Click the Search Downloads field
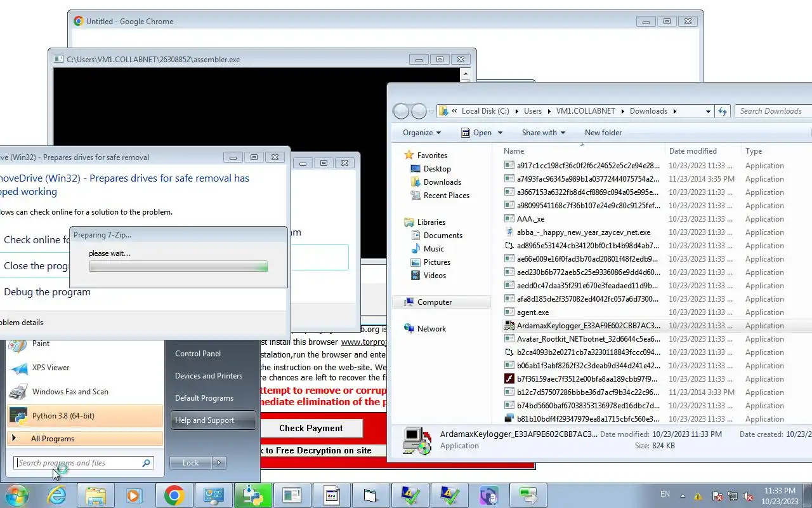Viewport: 812px width, 508px height. pyautogui.click(x=774, y=111)
